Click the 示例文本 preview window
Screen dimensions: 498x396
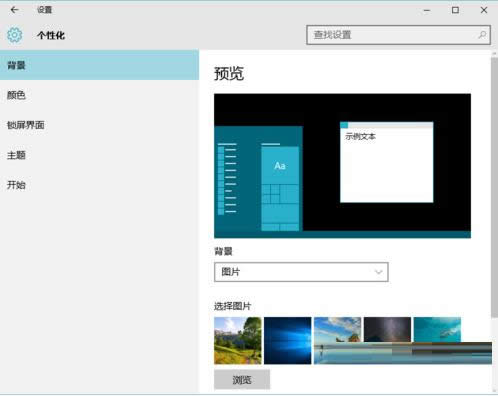click(387, 162)
